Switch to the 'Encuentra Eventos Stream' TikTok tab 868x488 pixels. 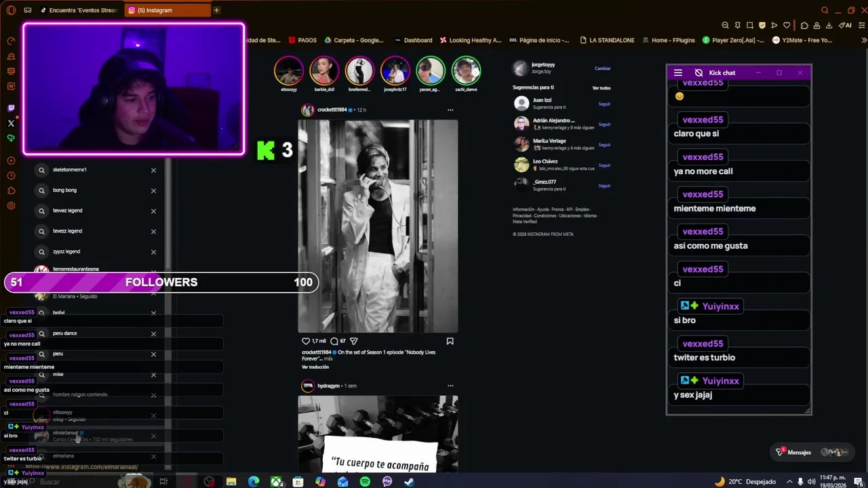(78, 10)
